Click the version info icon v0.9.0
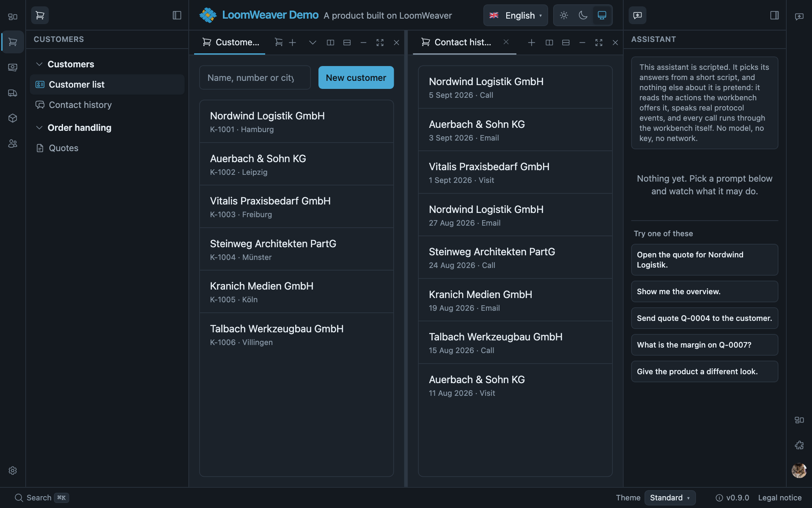Screen dimensions: 812x508 [719, 498]
